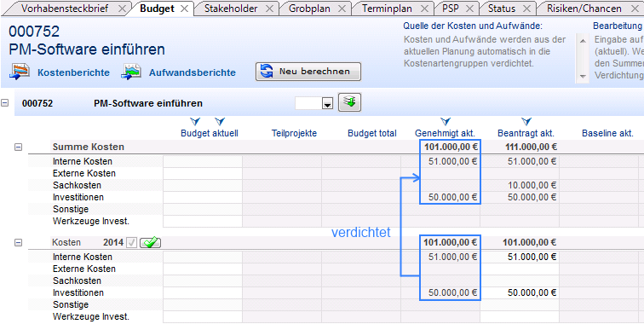Image resolution: width=644 pixels, height=324 pixels.
Task: Select the 10.000,00 € Sachkosten value
Action: 532,185
